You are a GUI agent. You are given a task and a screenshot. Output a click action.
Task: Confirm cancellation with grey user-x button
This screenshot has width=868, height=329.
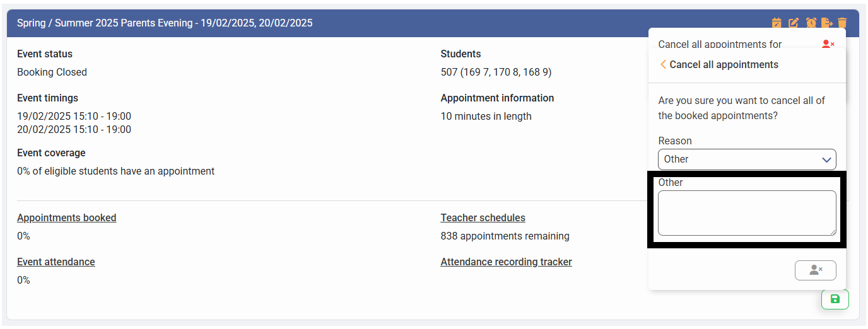coord(815,270)
